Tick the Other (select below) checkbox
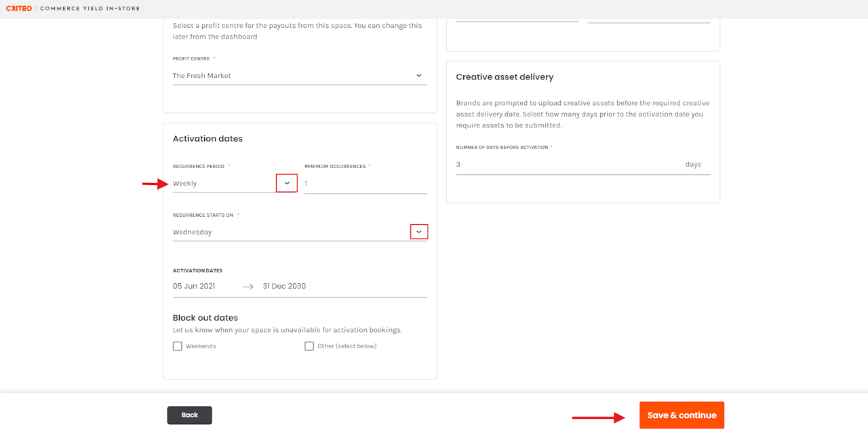 [309, 346]
